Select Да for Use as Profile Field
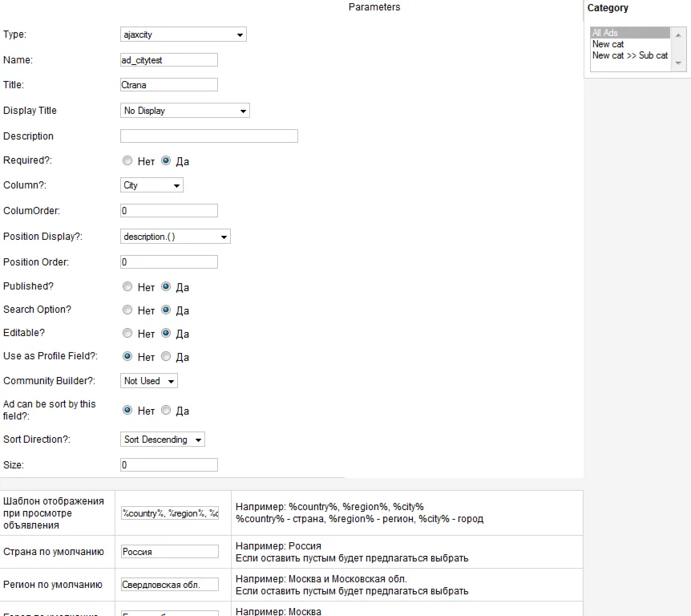This screenshot has height=616, width=691. pyautogui.click(x=166, y=356)
